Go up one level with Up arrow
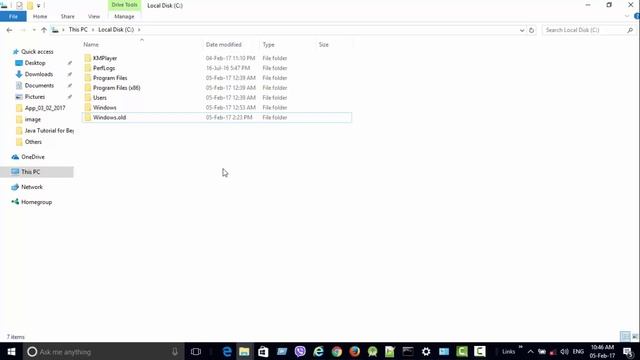This screenshot has width=640, height=360. [44, 30]
